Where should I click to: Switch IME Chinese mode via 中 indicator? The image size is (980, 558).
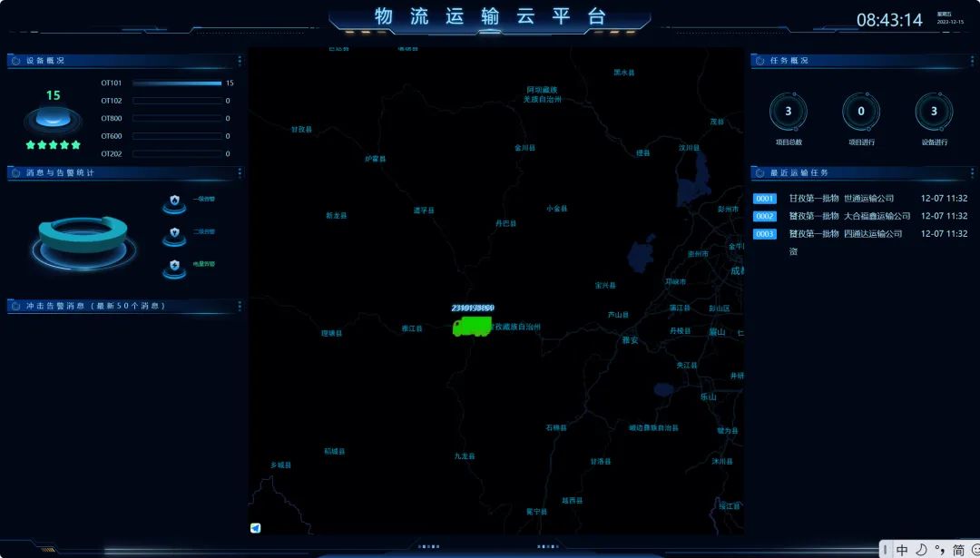click(x=902, y=550)
